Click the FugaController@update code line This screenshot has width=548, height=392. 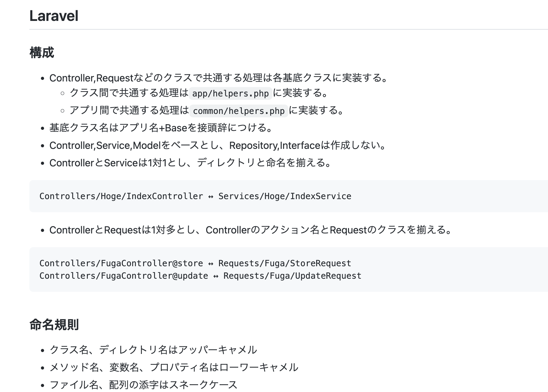click(x=200, y=276)
